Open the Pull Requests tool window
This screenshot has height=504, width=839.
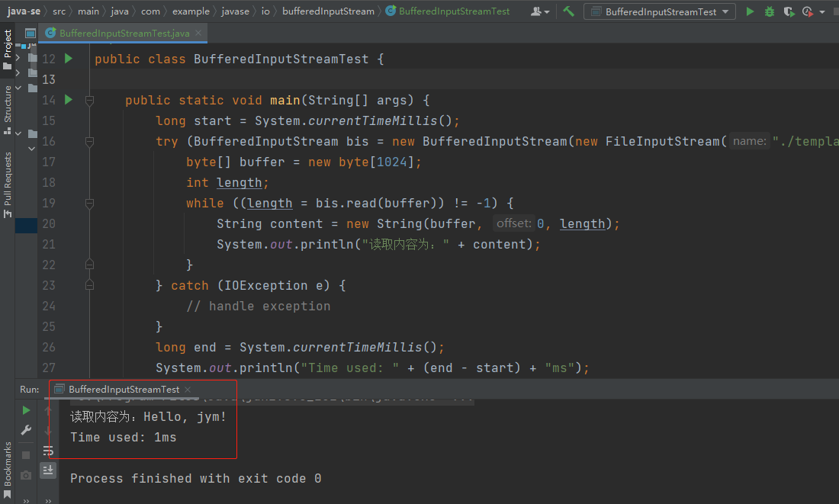pyautogui.click(x=8, y=184)
